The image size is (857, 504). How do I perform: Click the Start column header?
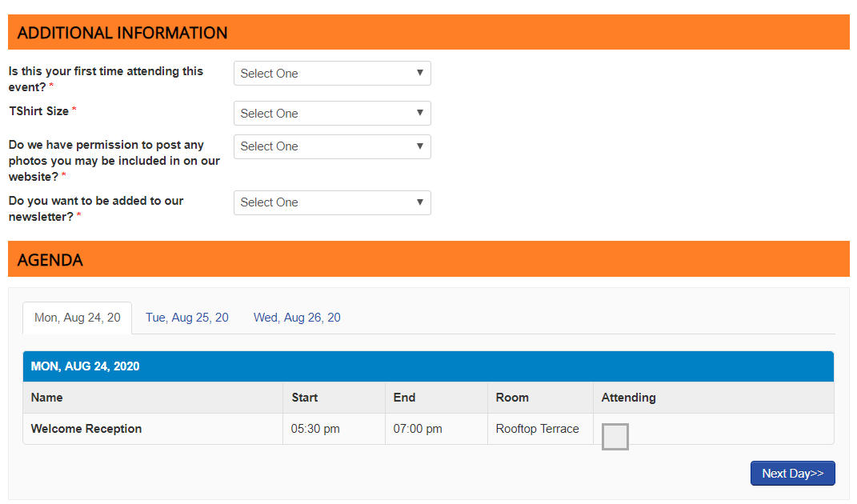point(304,398)
